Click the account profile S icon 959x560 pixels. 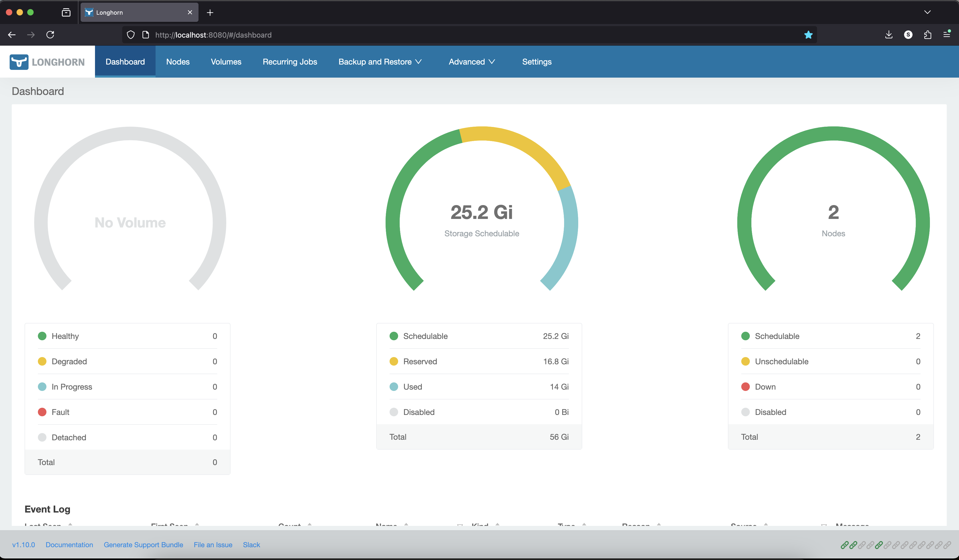coord(908,35)
